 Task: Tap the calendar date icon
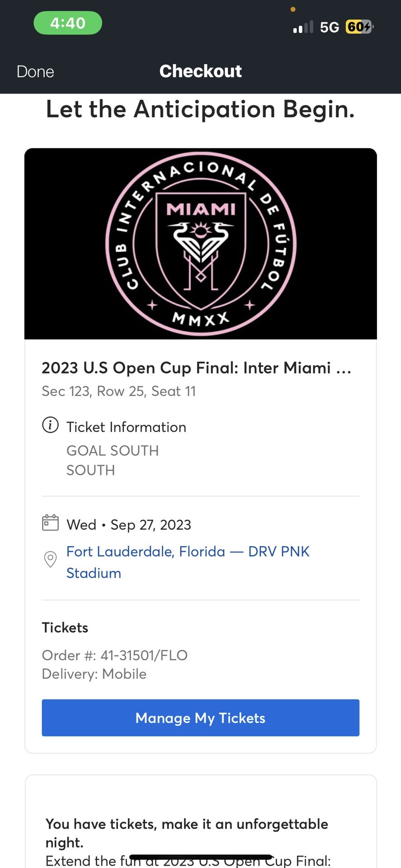[50, 523]
